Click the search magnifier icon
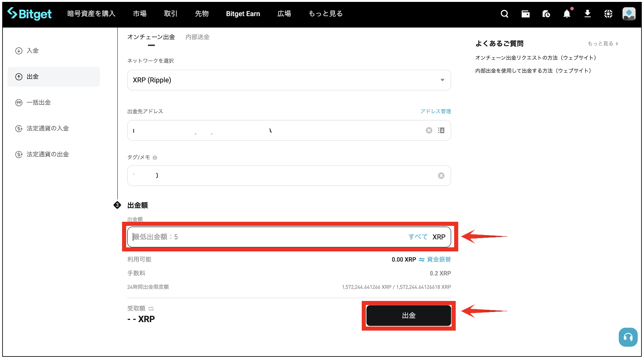This screenshot has height=359, width=644. pos(504,14)
